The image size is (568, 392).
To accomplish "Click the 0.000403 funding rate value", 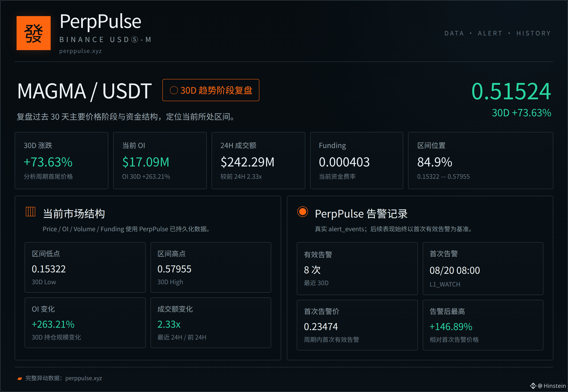I will tap(344, 162).
